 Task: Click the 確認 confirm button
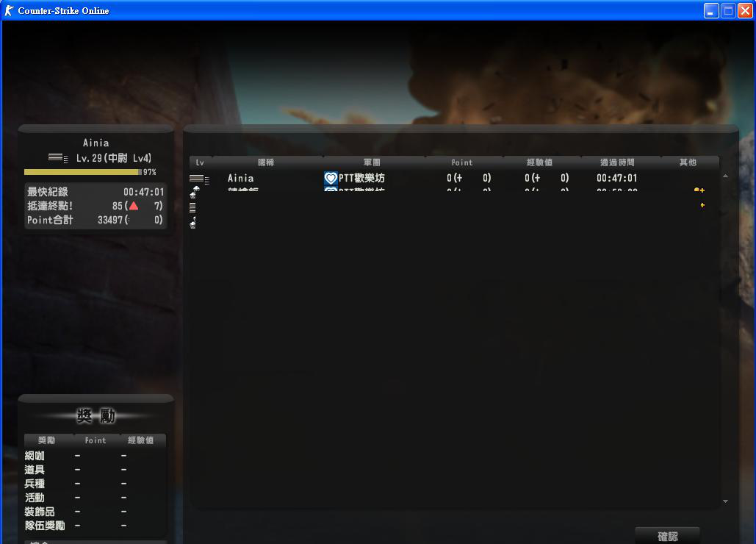point(667,536)
